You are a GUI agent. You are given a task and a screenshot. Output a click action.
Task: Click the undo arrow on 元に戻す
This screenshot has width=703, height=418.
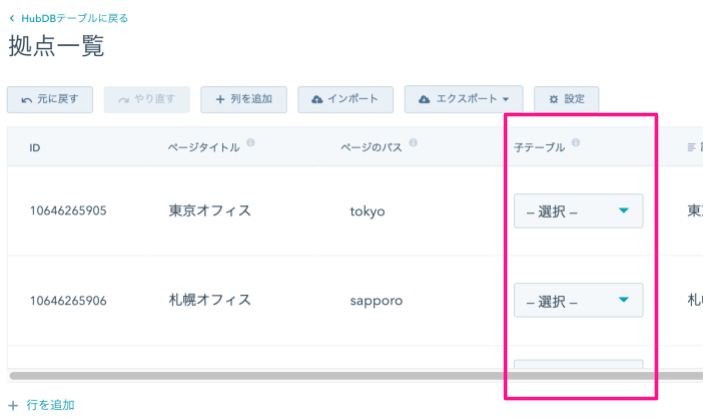pos(26,99)
